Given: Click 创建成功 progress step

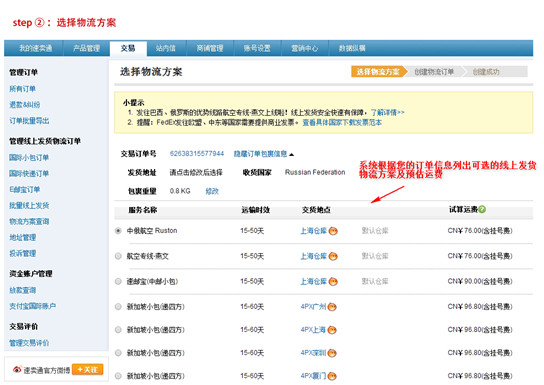Looking at the screenshot, I should click(486, 72).
